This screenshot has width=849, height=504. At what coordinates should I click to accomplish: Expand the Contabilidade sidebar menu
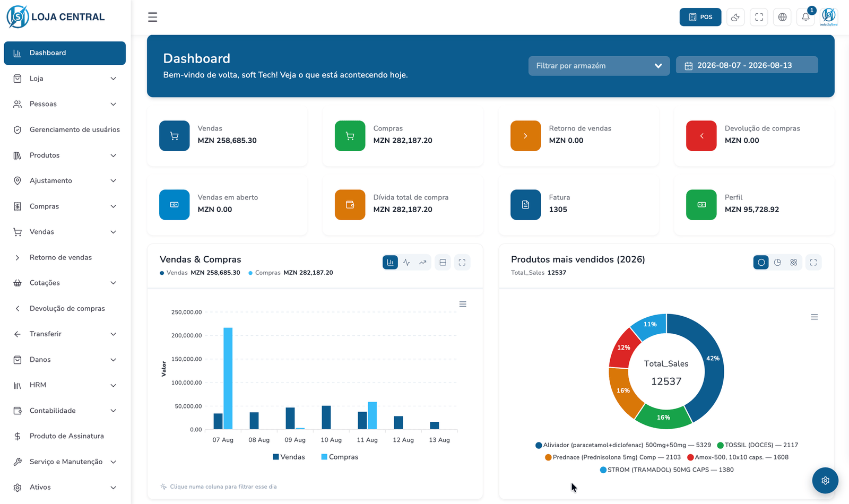[65, 411]
